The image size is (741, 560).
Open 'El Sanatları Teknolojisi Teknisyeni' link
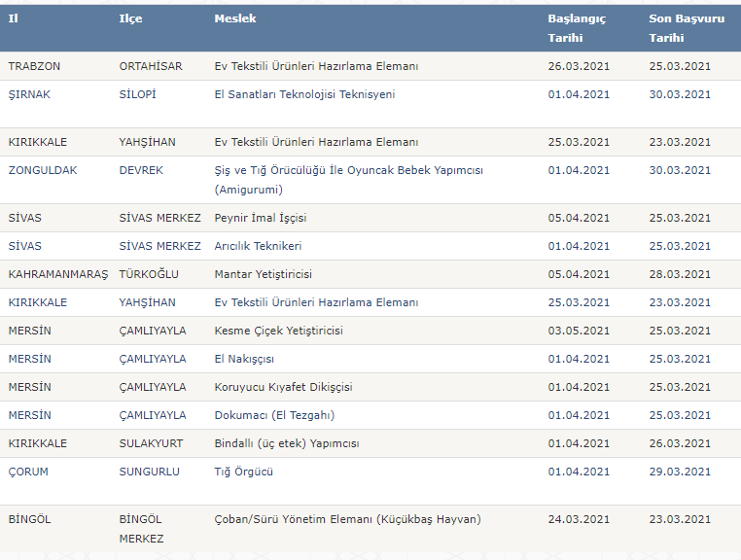(304, 94)
